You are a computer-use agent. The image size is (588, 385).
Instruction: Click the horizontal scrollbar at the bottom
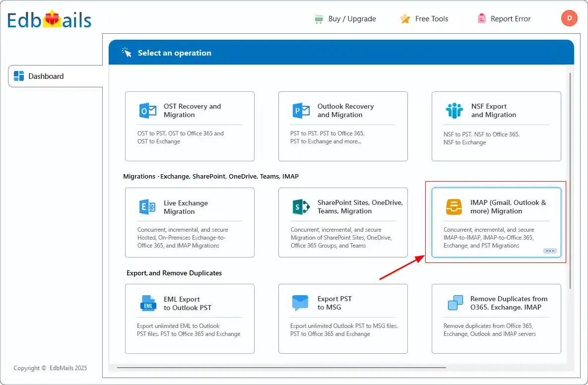pos(281,368)
